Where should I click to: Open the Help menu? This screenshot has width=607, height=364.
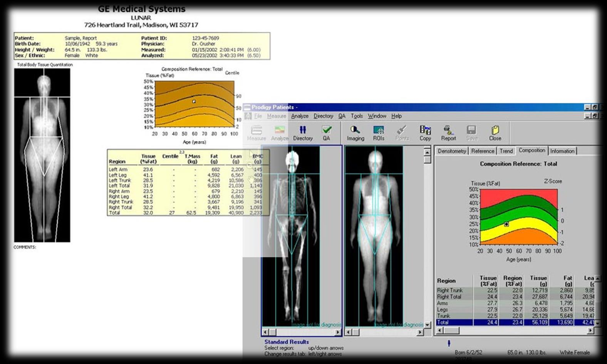396,116
